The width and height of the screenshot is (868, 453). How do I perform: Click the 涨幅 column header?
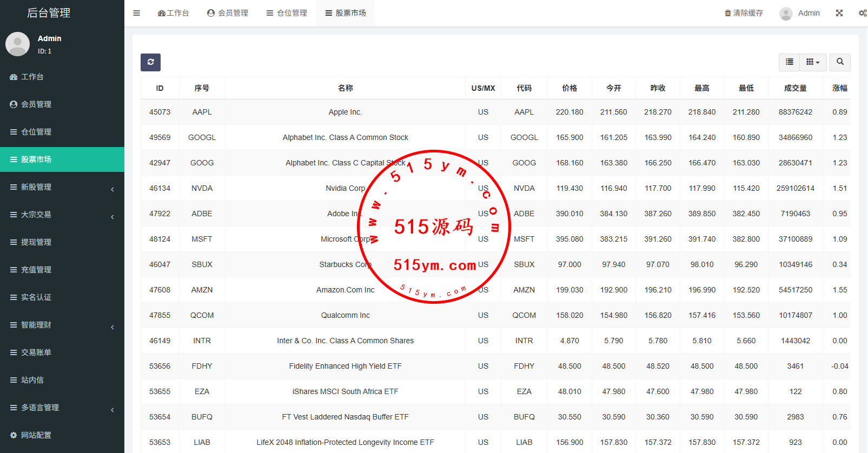tap(839, 88)
